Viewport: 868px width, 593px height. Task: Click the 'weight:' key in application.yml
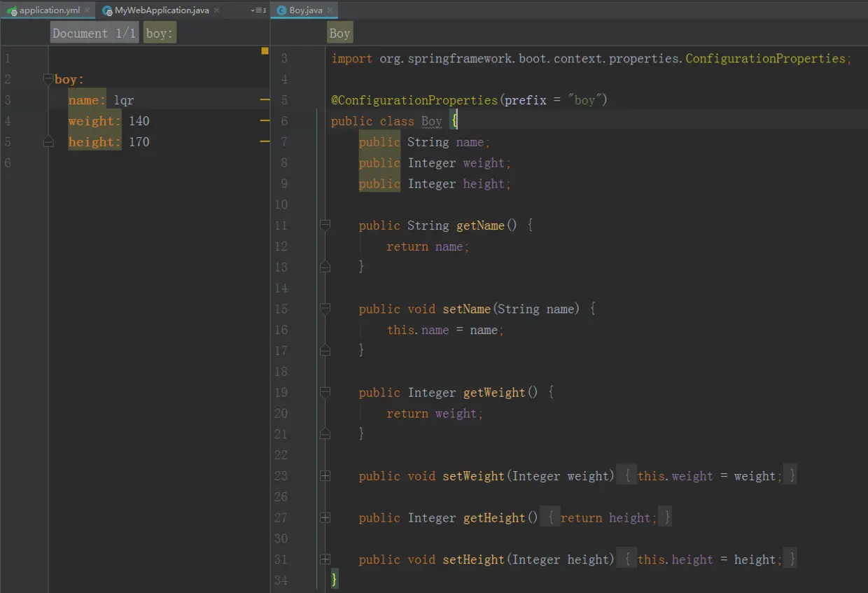click(x=94, y=121)
